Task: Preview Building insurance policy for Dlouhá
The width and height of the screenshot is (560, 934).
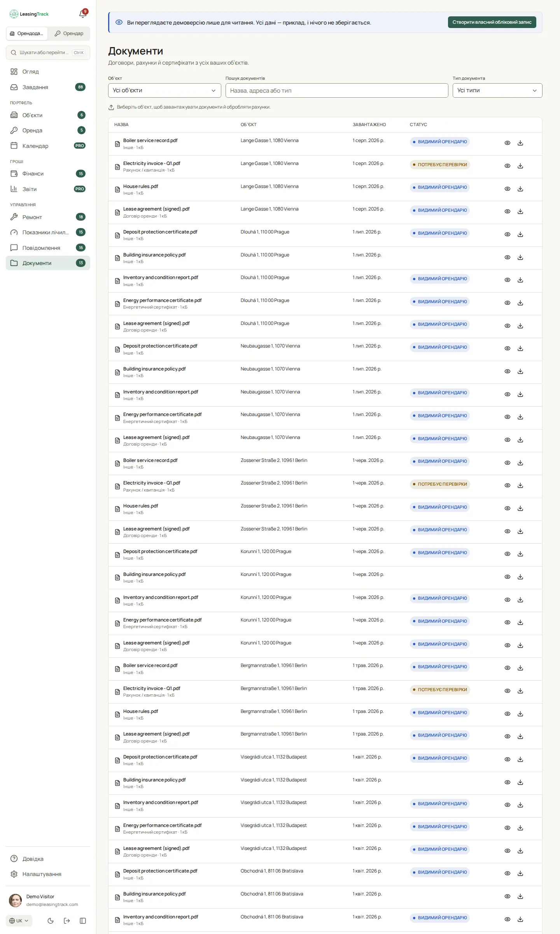Action: coord(507,257)
